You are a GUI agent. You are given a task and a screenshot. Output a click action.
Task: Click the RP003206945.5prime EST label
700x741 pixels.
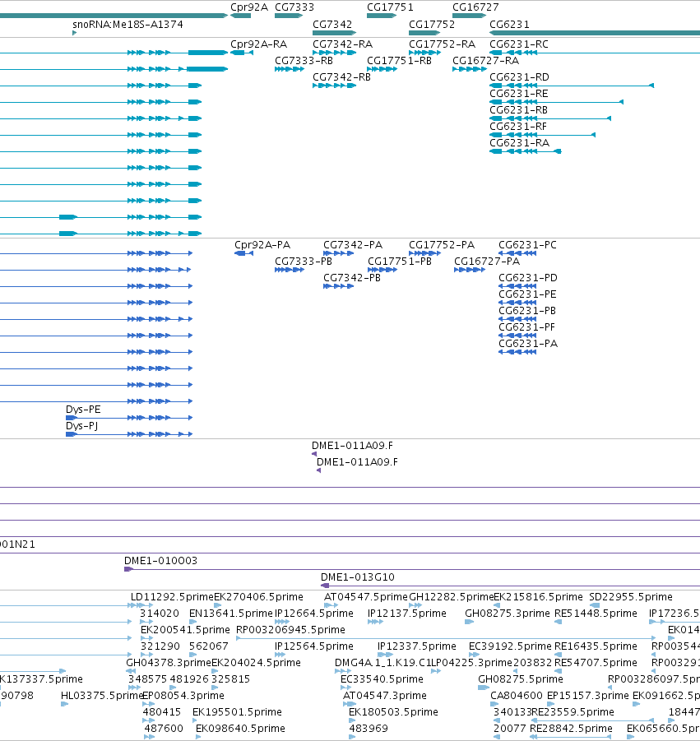tap(290, 630)
